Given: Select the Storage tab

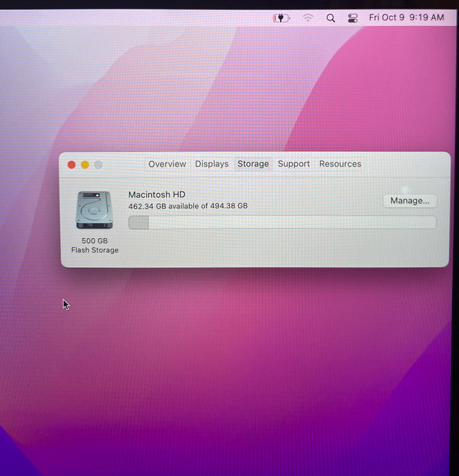Looking at the screenshot, I should point(253,164).
